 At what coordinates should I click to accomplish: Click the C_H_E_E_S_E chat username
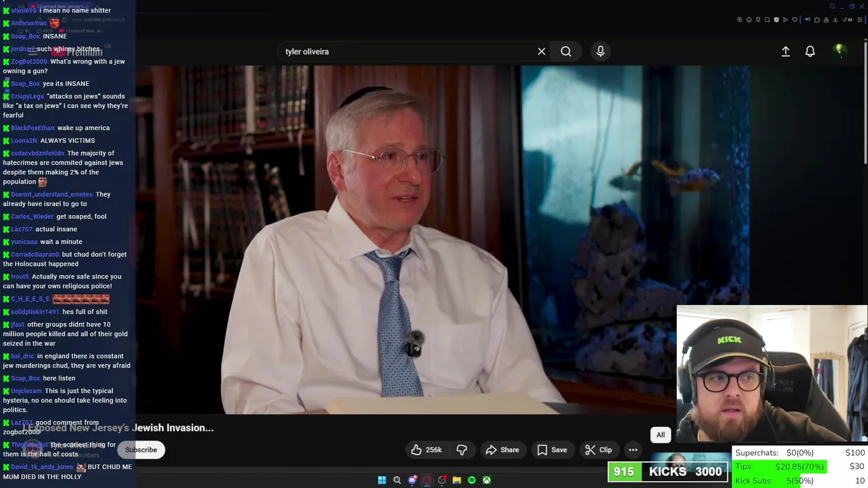pyautogui.click(x=30, y=299)
